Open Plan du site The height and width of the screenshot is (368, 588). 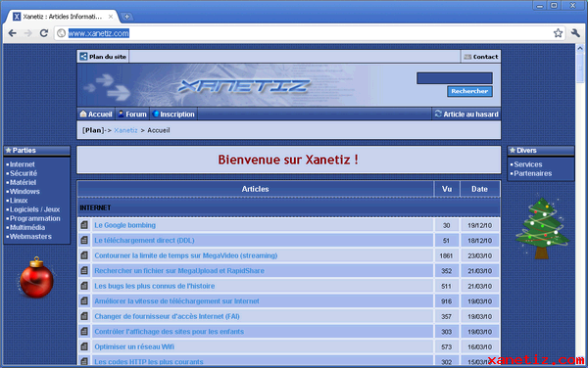coord(103,57)
